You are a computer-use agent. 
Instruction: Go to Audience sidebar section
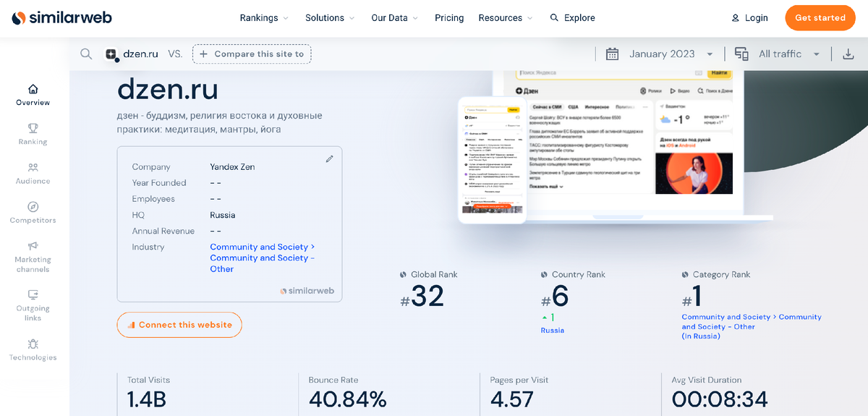point(33,173)
